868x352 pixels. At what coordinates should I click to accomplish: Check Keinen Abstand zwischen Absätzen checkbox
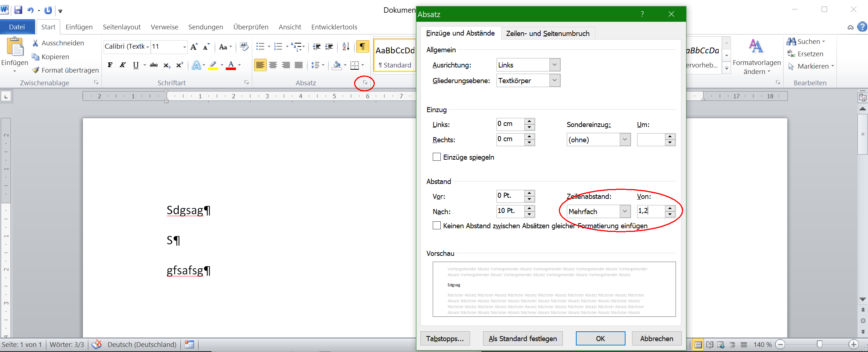pos(437,225)
